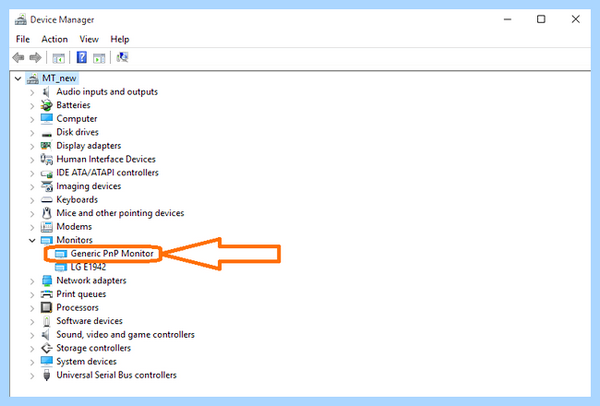
Task: Minimize the Device Manager window
Action: click(508, 19)
